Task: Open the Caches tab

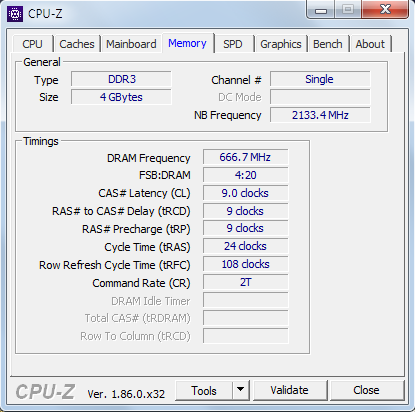Action: (x=77, y=44)
